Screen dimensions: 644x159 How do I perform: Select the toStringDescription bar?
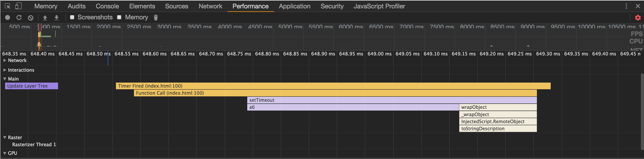pos(498,129)
